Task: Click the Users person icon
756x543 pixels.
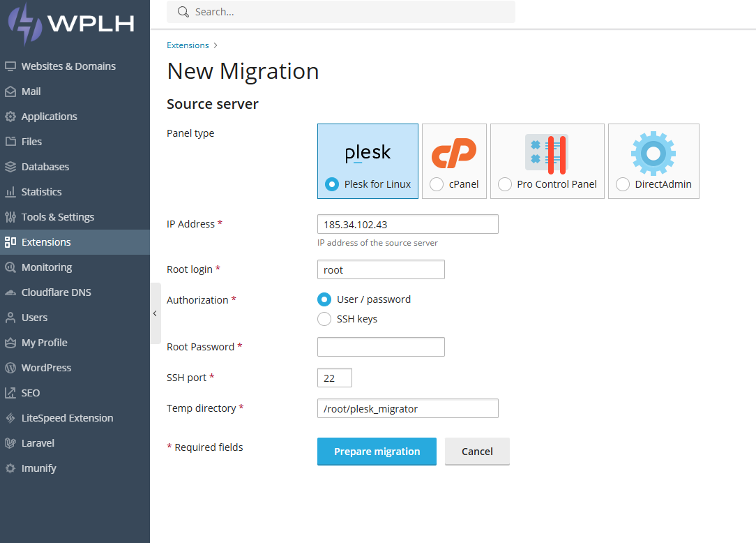Action: click(x=10, y=317)
